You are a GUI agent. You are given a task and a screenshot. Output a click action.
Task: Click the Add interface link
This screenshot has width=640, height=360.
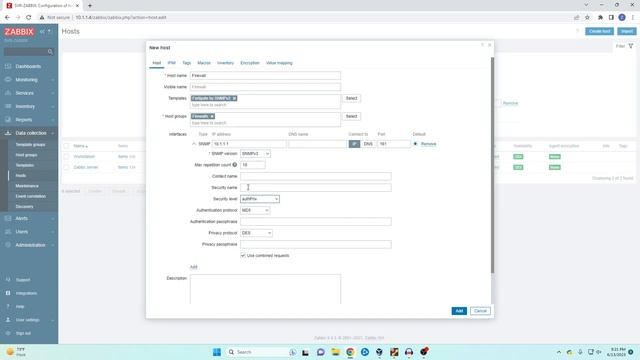(193, 267)
